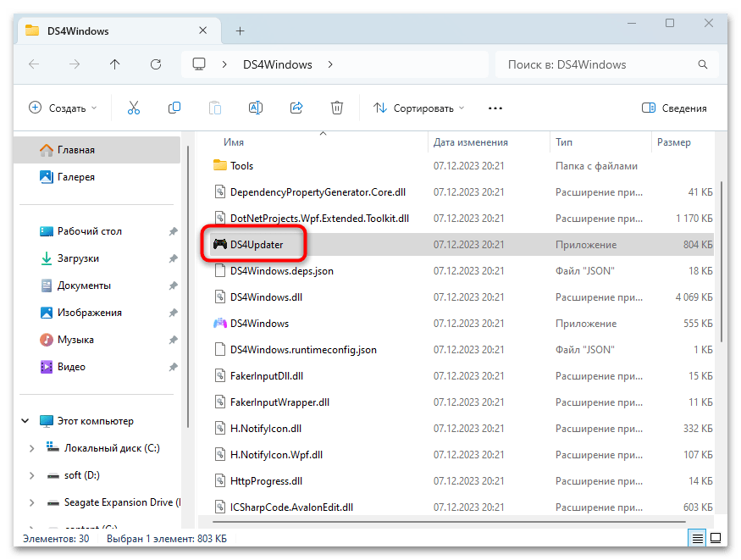The image size is (741, 560).
Task: Click chevron after DS4Windows in address bar
Action: coord(330,64)
